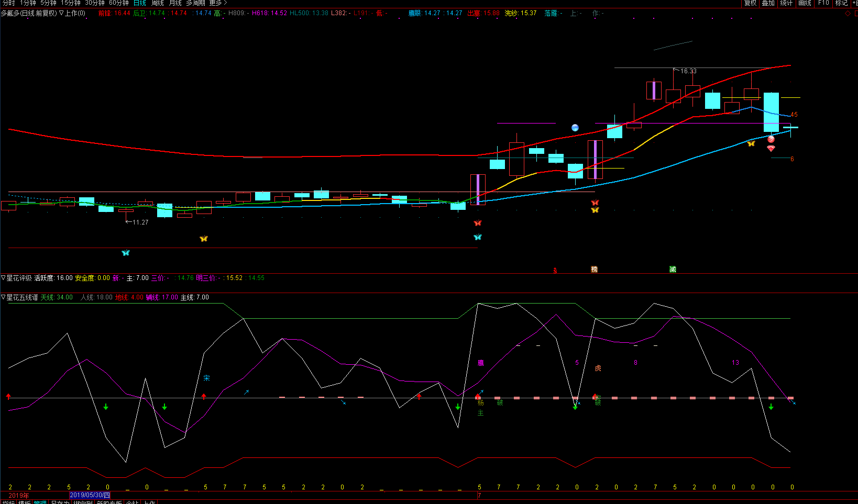Open F10 company info
Viewport: 858px width, 504px height.
823,3
